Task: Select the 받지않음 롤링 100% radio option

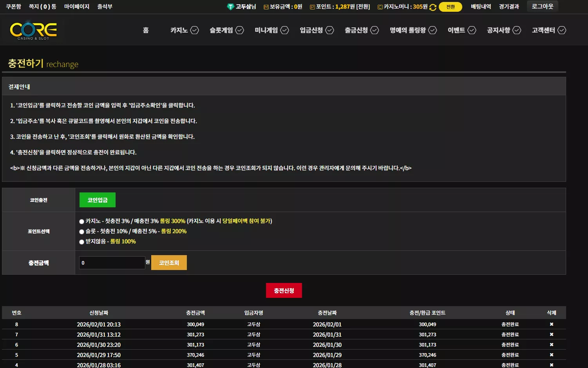Action: (81, 242)
